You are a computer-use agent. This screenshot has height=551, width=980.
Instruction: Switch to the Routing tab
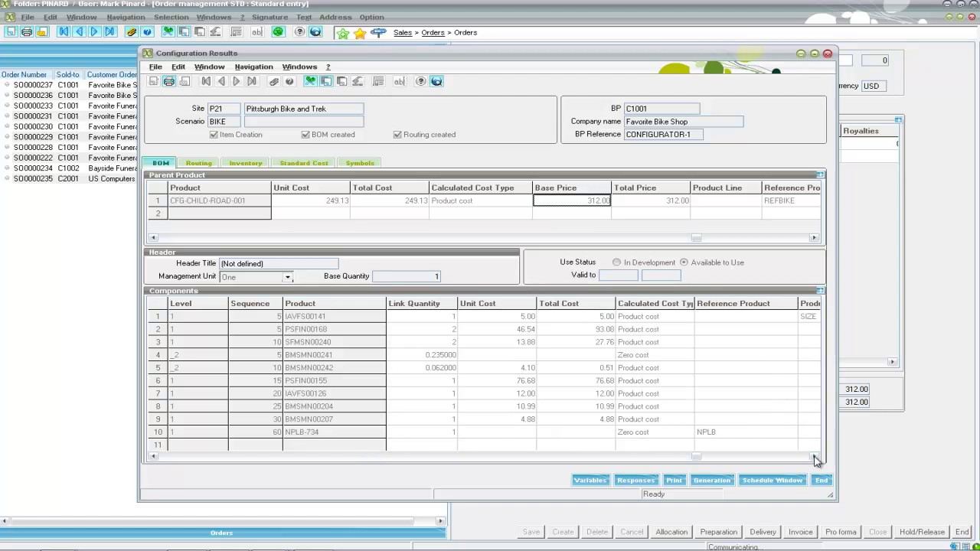pos(198,163)
